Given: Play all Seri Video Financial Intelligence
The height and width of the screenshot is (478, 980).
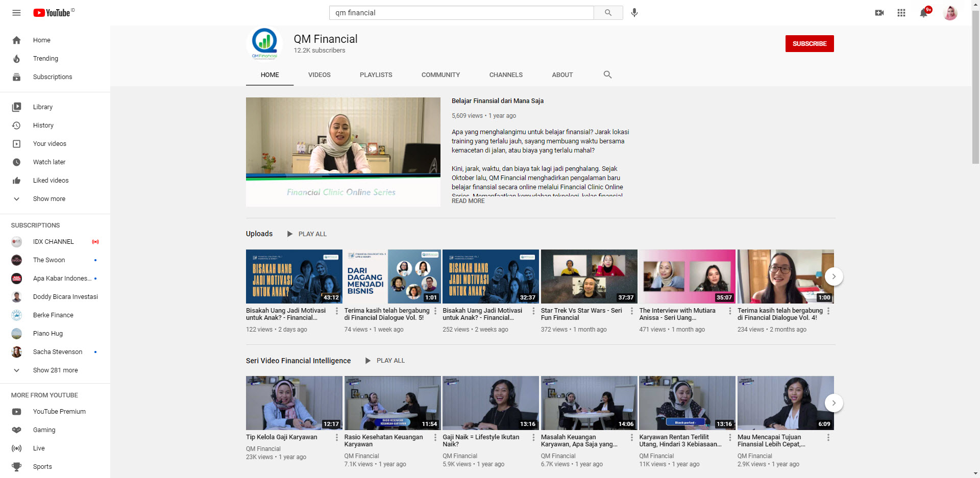Looking at the screenshot, I should (385, 361).
